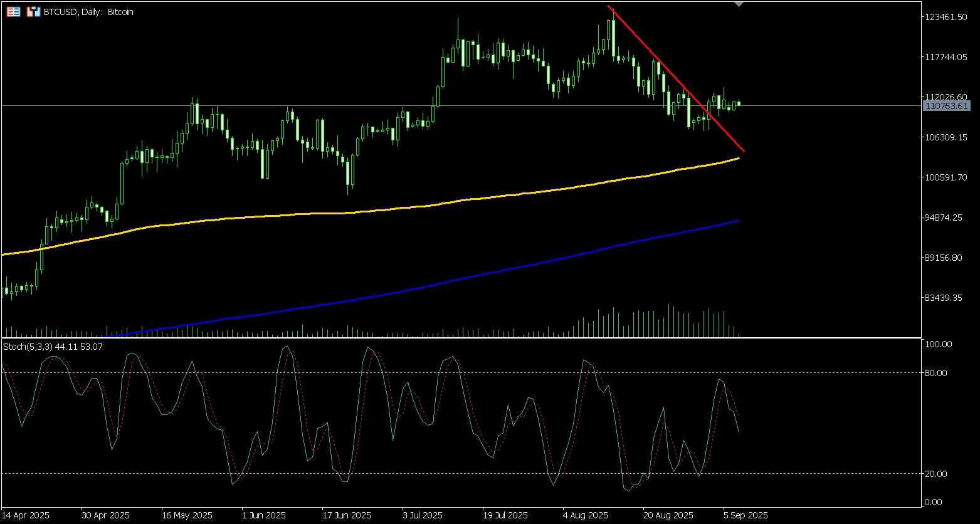Click the '14 Apr 2025' date label
Image resolution: width=980 pixels, height=524 pixels.
(x=25, y=516)
